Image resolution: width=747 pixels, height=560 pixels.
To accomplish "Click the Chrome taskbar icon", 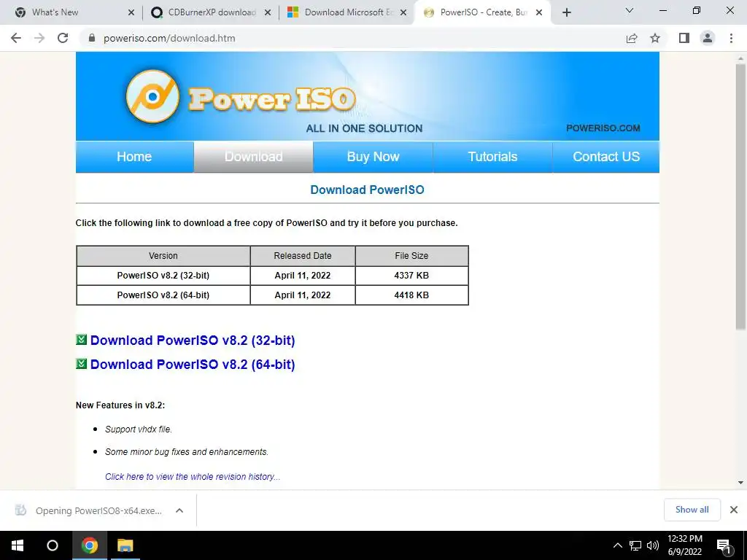I will click(89, 545).
